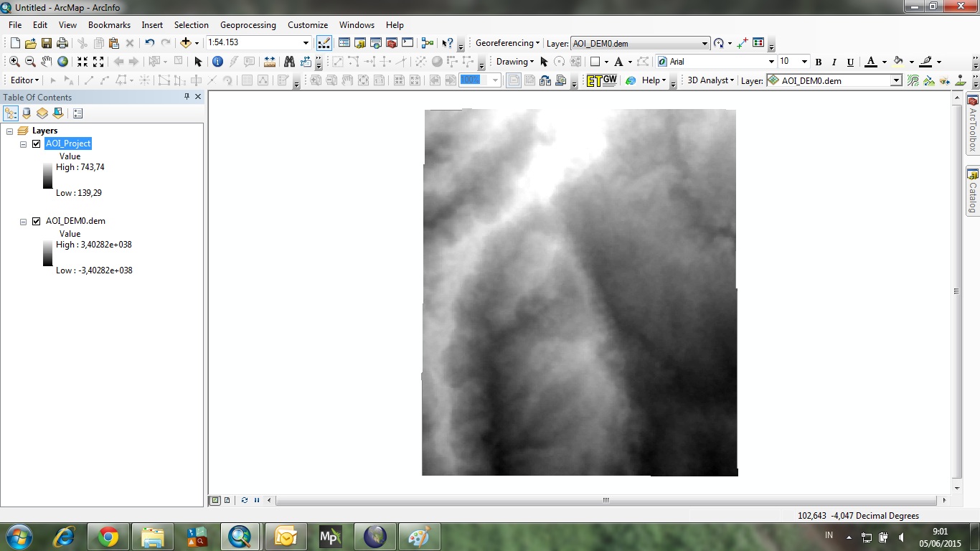The image size is (980, 551).
Task: Select the Identify tool
Action: pos(217,62)
